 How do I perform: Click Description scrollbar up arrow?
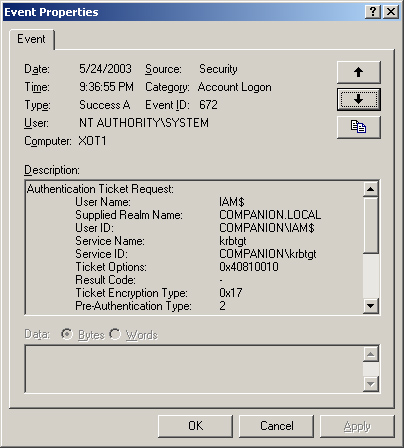click(x=371, y=189)
